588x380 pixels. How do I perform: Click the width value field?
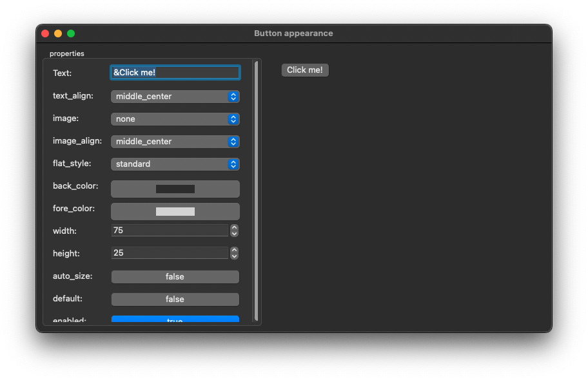tap(170, 231)
